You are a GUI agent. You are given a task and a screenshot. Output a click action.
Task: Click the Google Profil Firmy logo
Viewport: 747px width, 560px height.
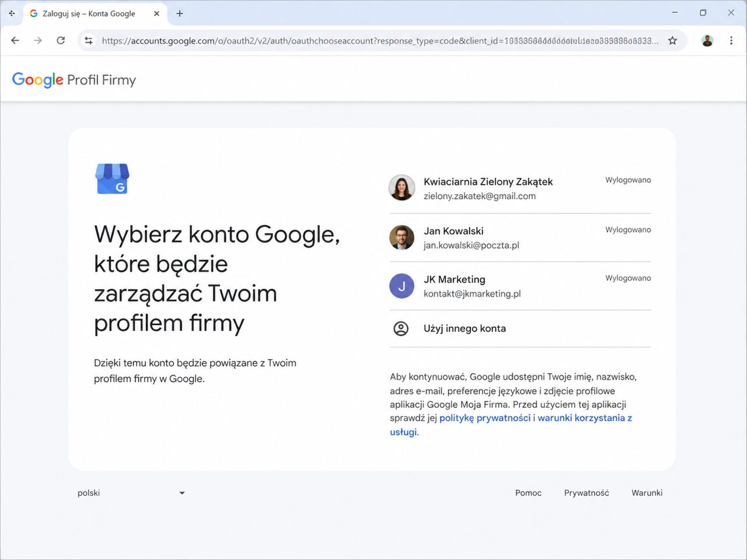point(74,80)
